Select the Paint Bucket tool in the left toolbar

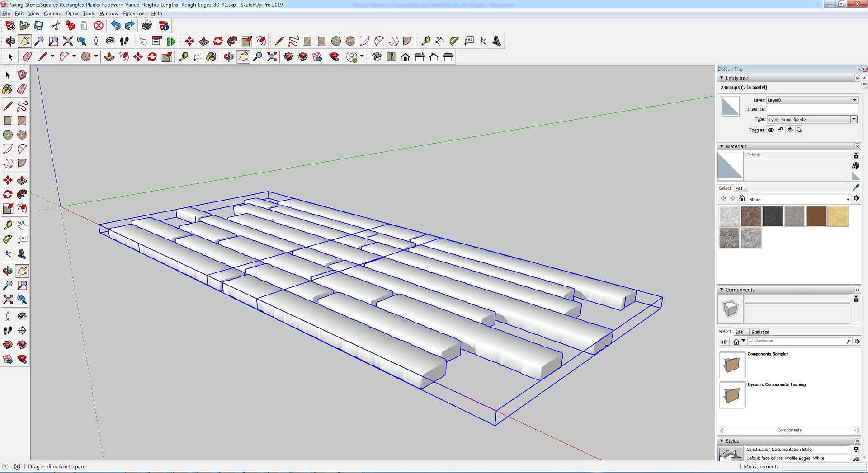pos(8,89)
